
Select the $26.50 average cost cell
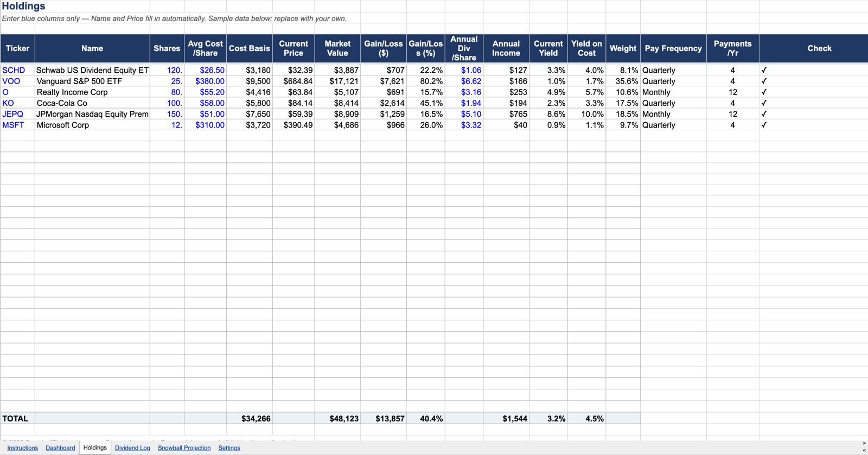click(206, 70)
